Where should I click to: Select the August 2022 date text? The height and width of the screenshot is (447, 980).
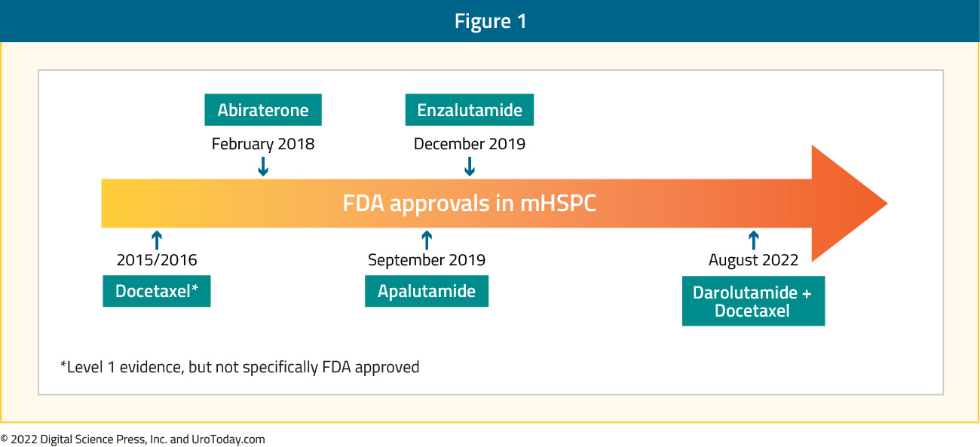click(x=753, y=260)
